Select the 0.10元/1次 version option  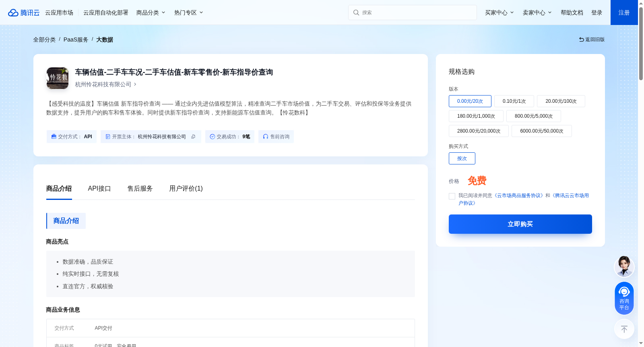pos(514,101)
